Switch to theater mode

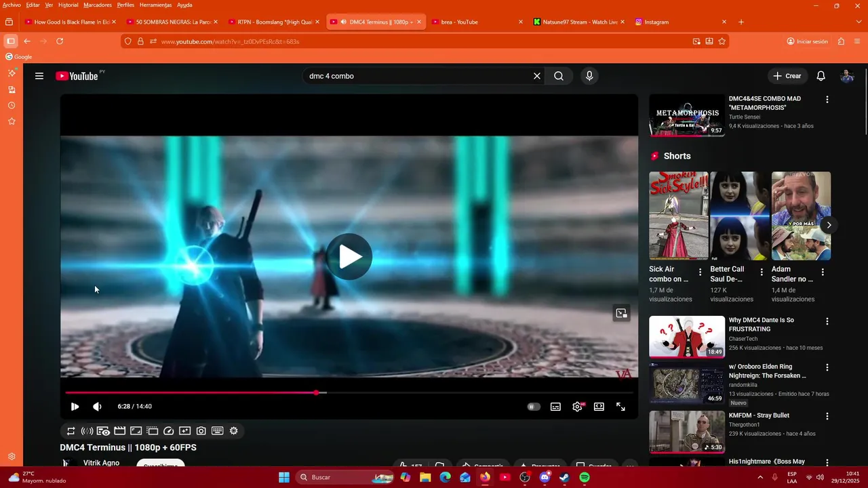(x=599, y=407)
